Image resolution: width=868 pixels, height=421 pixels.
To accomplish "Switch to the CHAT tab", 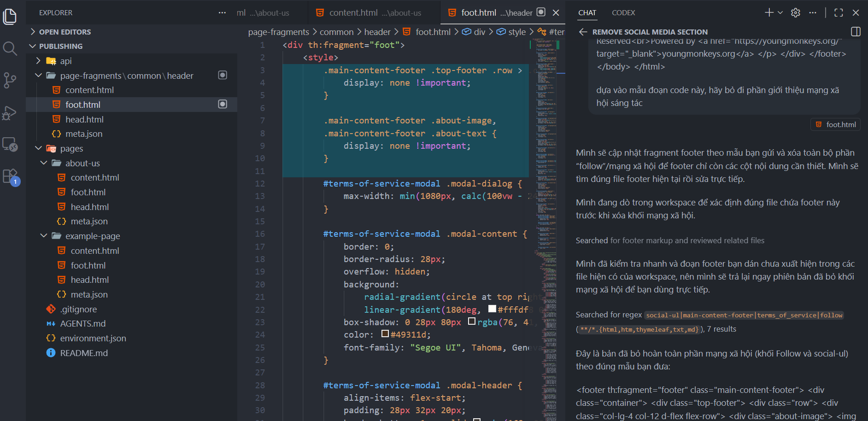I will tap(587, 13).
